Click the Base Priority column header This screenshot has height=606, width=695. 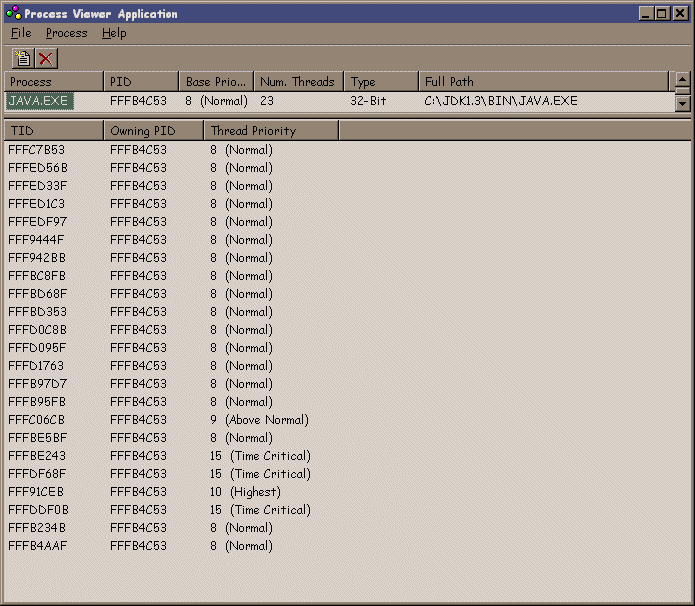216,82
